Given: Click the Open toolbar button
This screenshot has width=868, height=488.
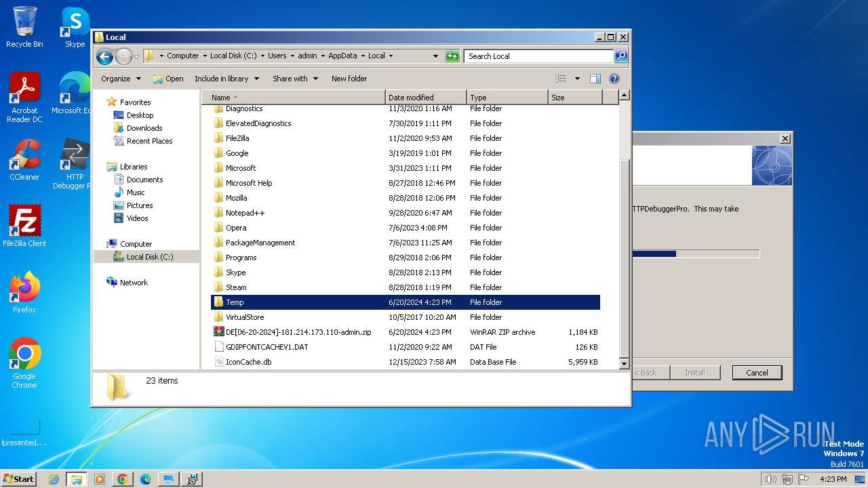Looking at the screenshot, I should click(168, 79).
